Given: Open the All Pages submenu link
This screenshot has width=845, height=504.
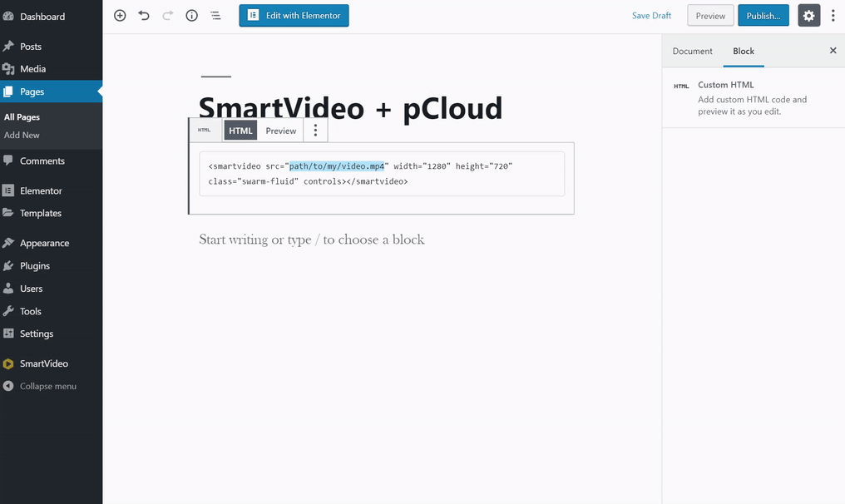Looking at the screenshot, I should click(22, 117).
